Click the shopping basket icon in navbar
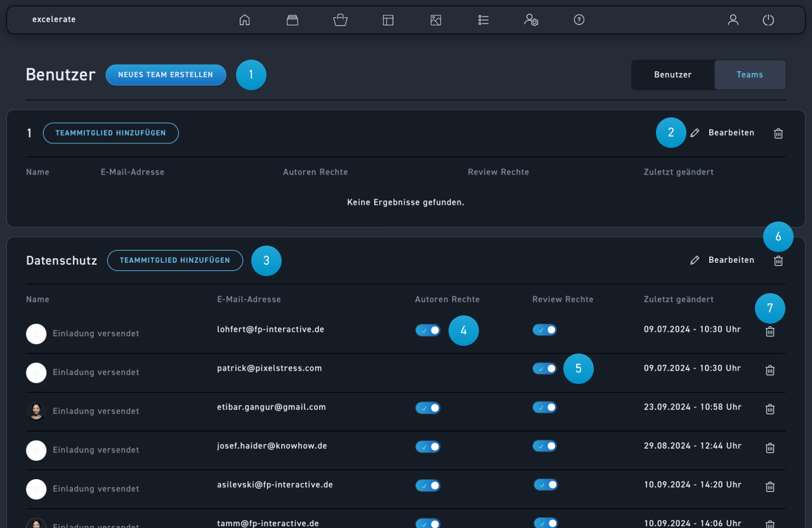This screenshot has width=812, height=528. 340,20
